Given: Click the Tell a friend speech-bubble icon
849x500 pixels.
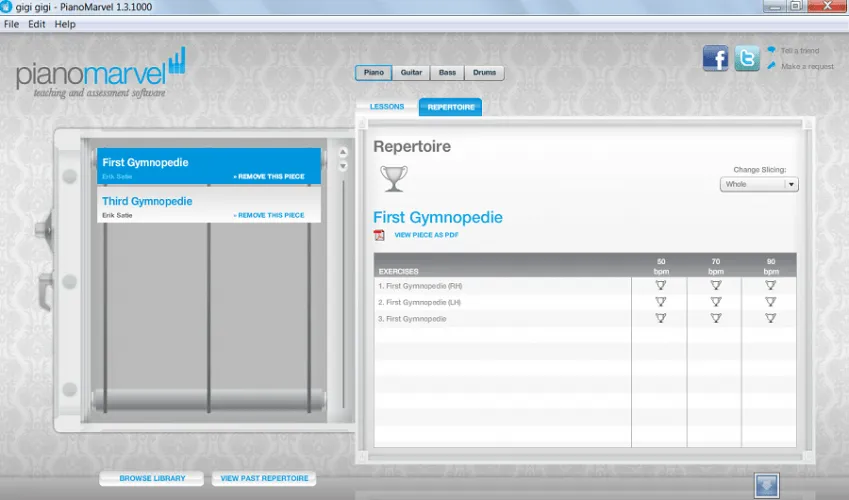Looking at the screenshot, I should (x=772, y=50).
